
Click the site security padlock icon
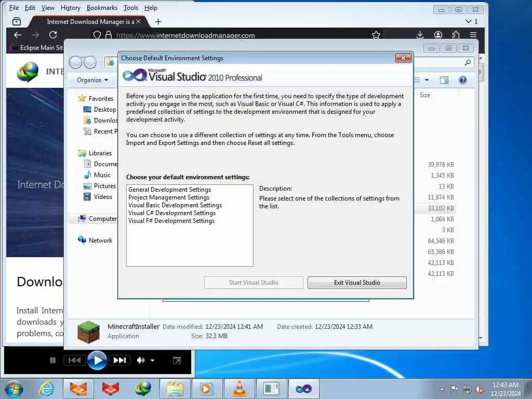pyautogui.click(x=109, y=35)
